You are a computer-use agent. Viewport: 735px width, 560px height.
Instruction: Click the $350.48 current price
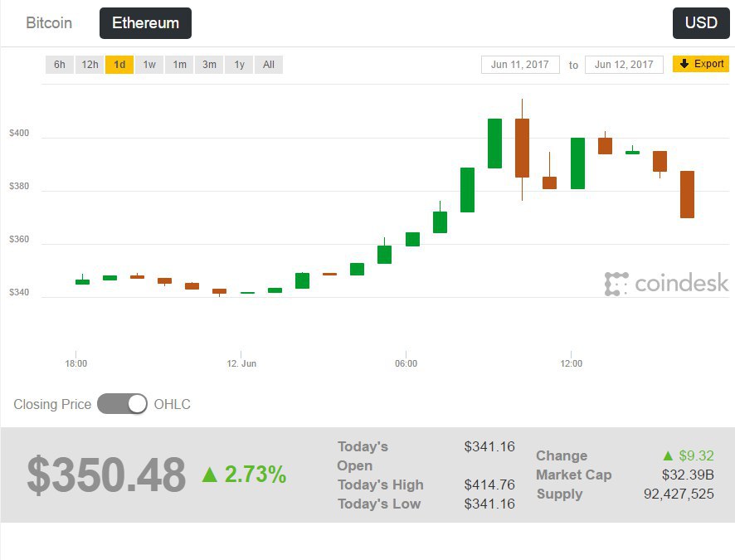click(x=106, y=475)
